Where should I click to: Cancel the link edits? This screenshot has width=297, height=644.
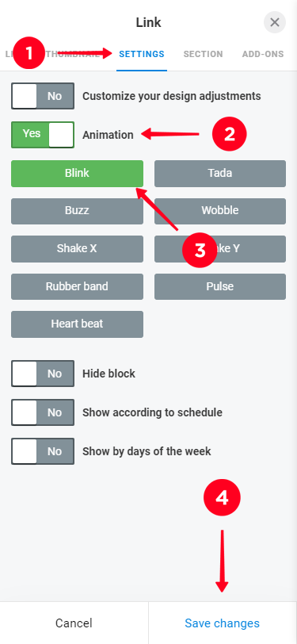point(74,623)
